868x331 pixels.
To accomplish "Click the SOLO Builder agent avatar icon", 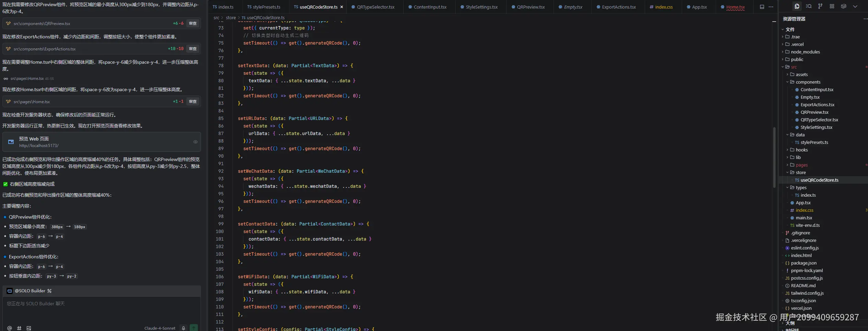I will (x=10, y=291).
